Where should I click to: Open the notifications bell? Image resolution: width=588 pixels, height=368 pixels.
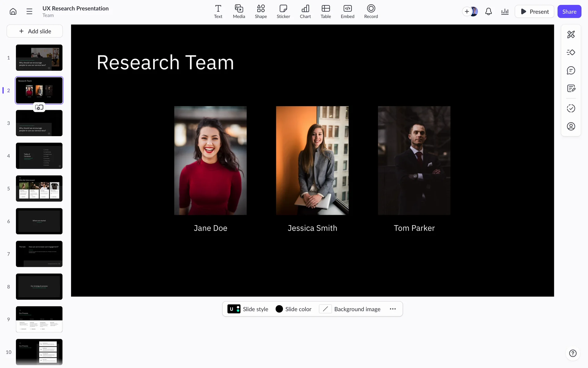(x=488, y=12)
